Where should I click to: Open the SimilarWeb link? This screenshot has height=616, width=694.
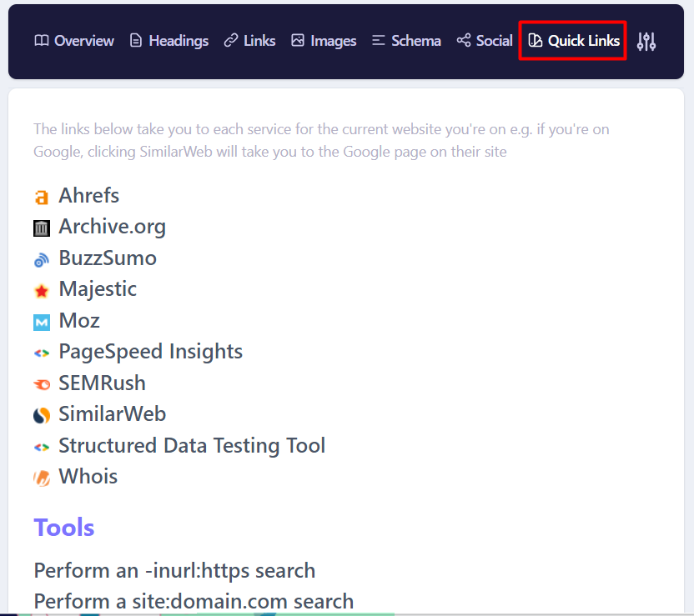click(113, 414)
